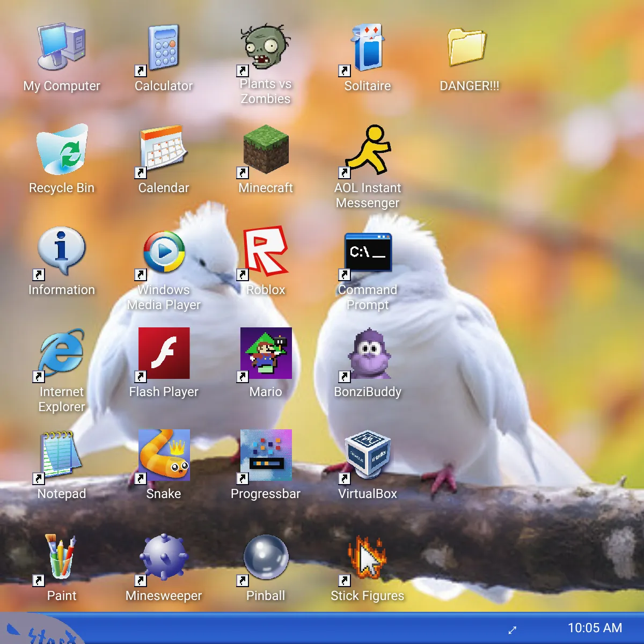
Task: Click the 10:05 AM taskbar clock
Action: pos(595,628)
